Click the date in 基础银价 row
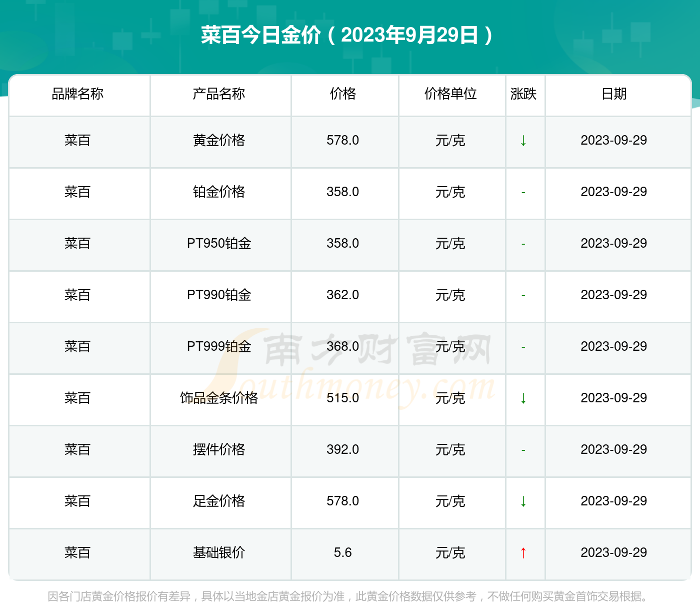This screenshot has width=700, height=604. point(614,553)
